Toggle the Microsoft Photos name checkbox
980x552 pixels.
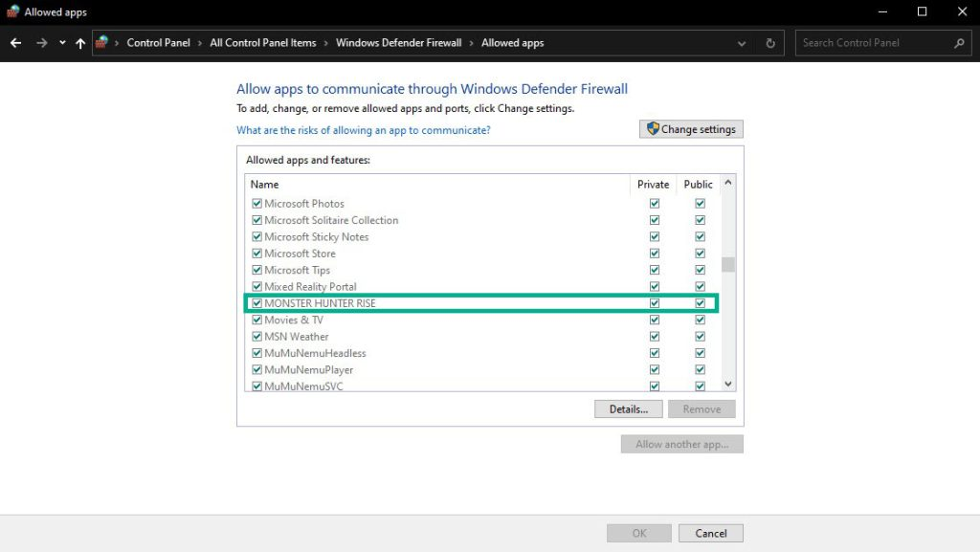click(256, 204)
